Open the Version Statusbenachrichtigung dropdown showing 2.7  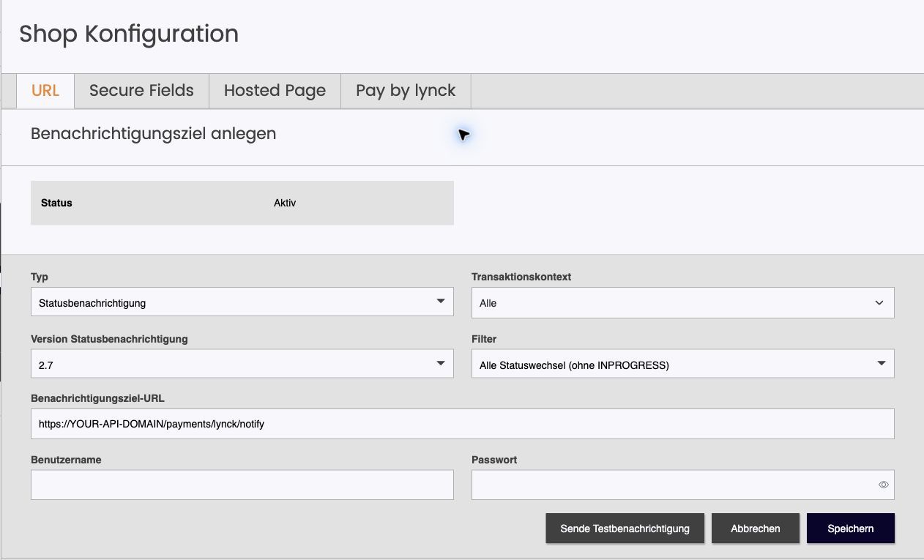(242, 363)
